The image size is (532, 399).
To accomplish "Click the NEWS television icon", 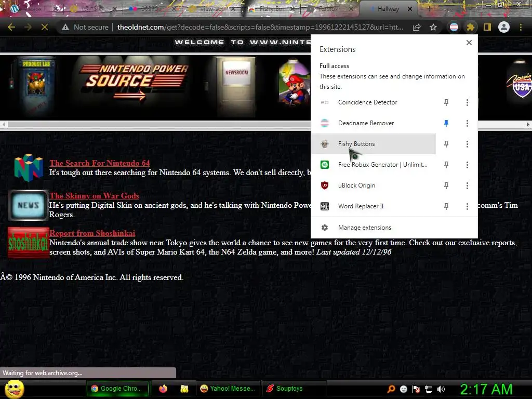I will click(x=28, y=205).
